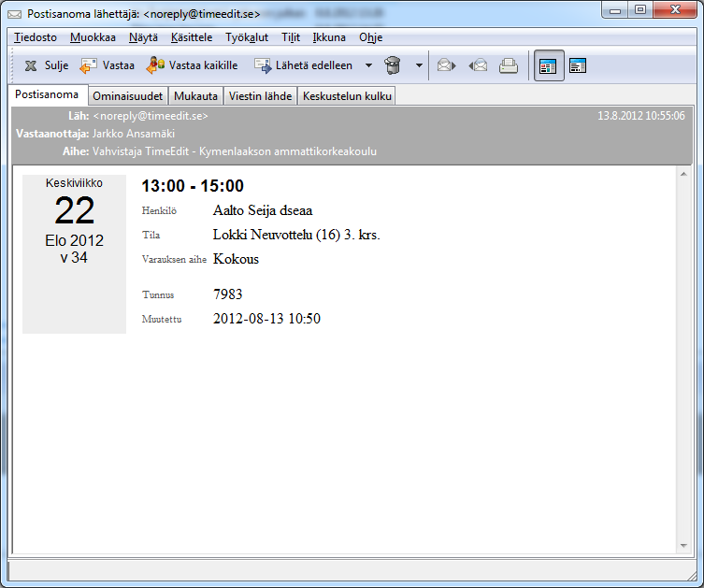
Task: Open the Muokkaa menu
Action: (93, 37)
